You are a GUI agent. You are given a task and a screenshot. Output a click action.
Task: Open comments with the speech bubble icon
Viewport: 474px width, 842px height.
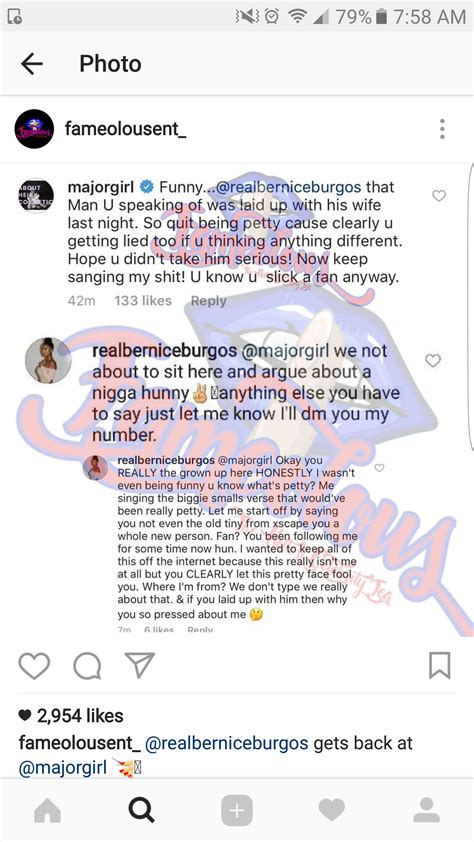tap(87, 666)
